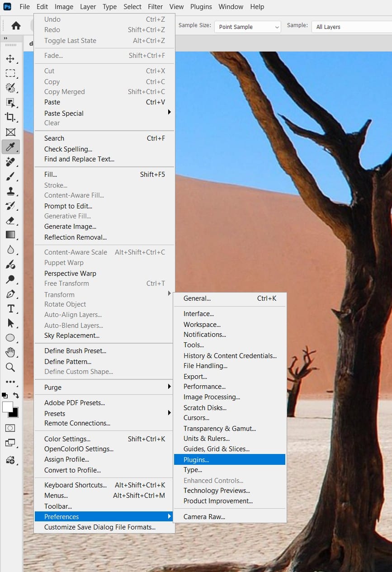
Task: Open the File menu
Action: tap(24, 7)
